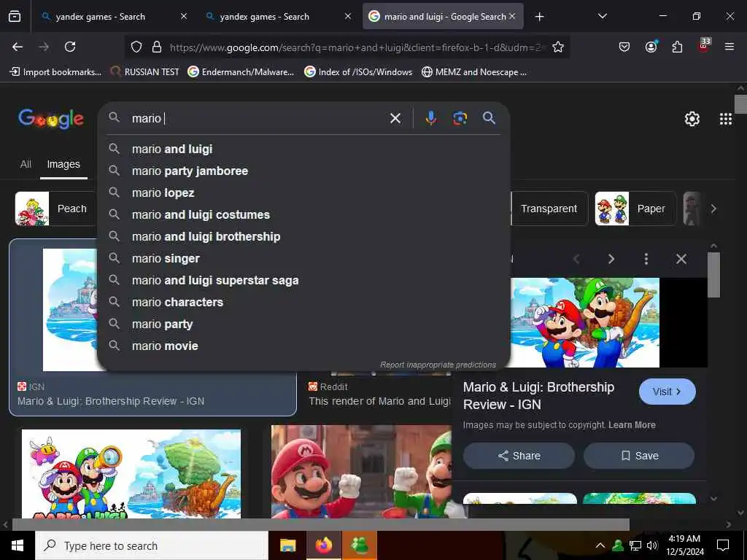Viewport: 747px width, 560px height.
Task: Open the lock icon connection details
Action: tap(157, 47)
